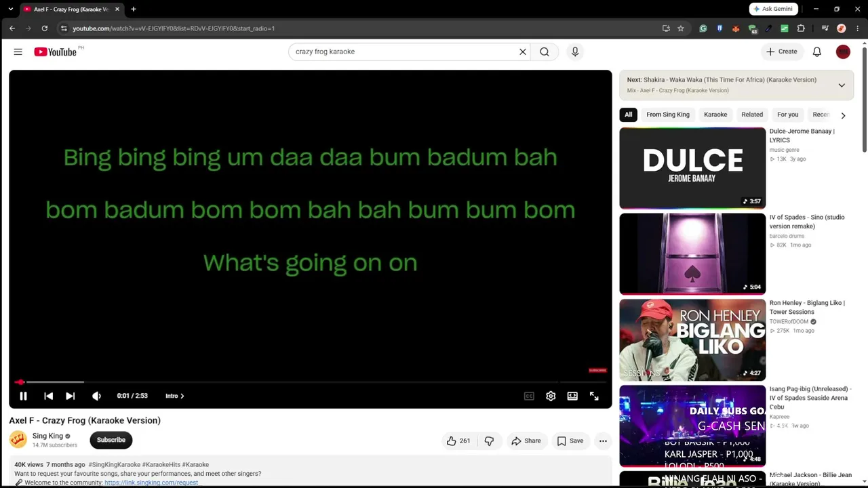Screen dimensions: 868x488
Task: Focus the YouTube search input field
Action: 405,52
